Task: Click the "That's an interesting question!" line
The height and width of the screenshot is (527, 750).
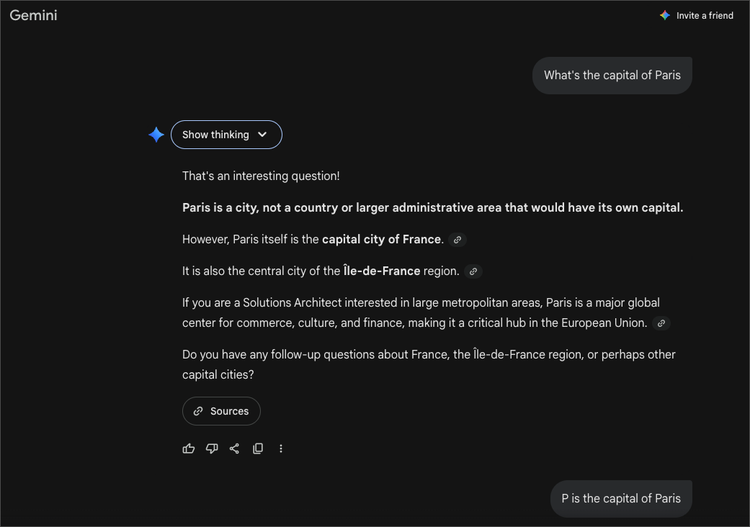Action: pos(261,176)
